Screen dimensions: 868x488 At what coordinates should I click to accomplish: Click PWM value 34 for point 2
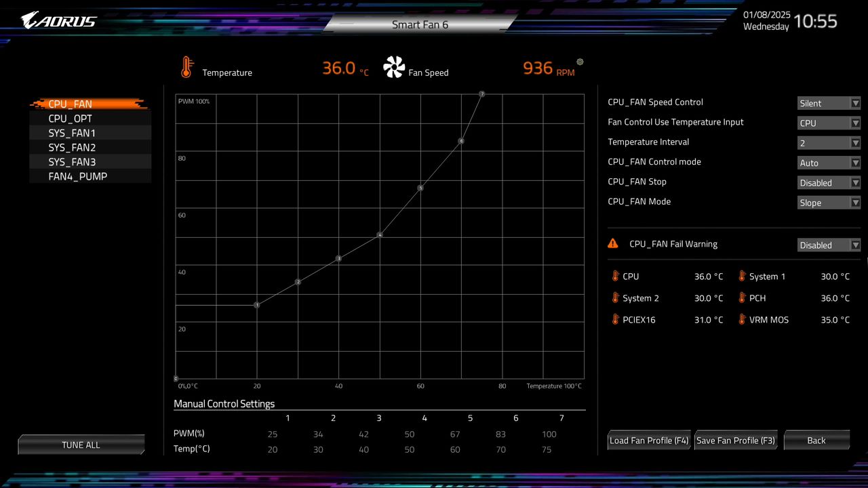pyautogui.click(x=318, y=434)
